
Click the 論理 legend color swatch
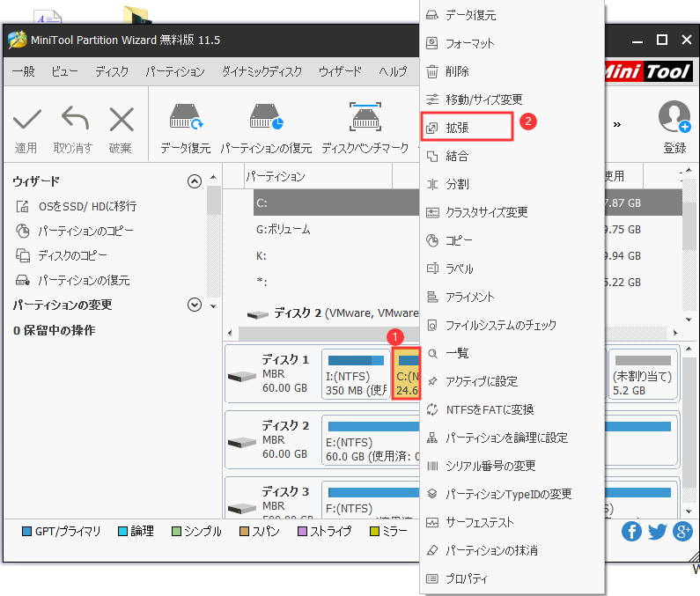tap(122, 531)
